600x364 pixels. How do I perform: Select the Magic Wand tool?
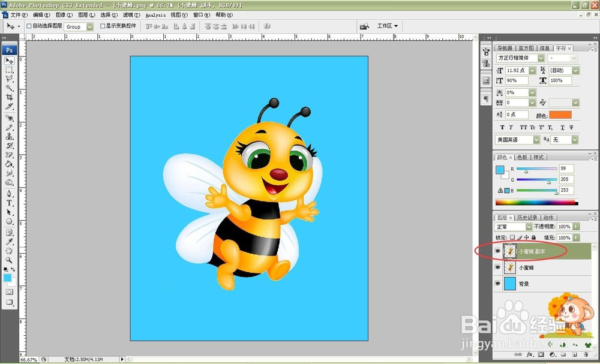click(10, 88)
